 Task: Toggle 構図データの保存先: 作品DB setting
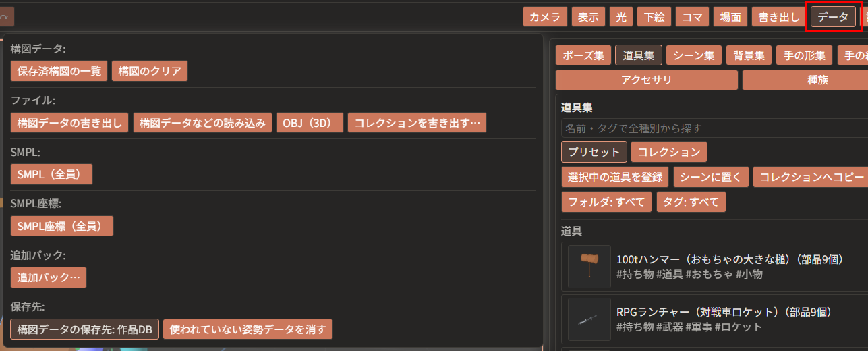click(x=85, y=329)
